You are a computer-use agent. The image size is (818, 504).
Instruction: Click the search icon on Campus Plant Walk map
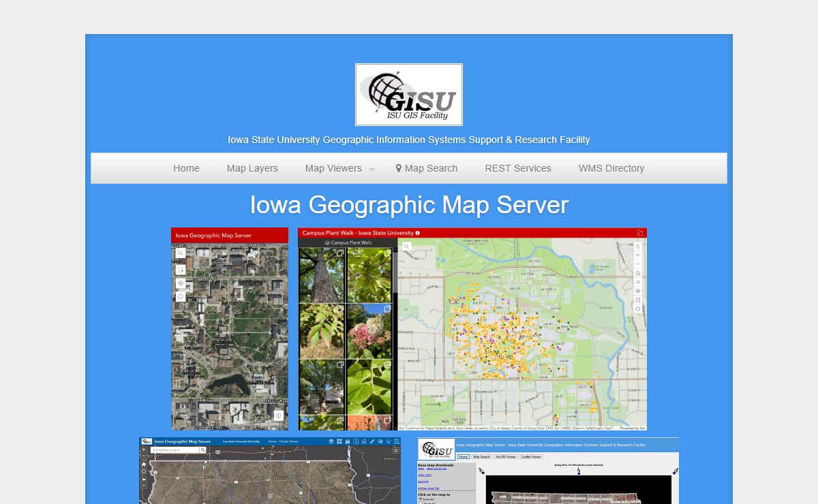pyautogui.click(x=406, y=247)
